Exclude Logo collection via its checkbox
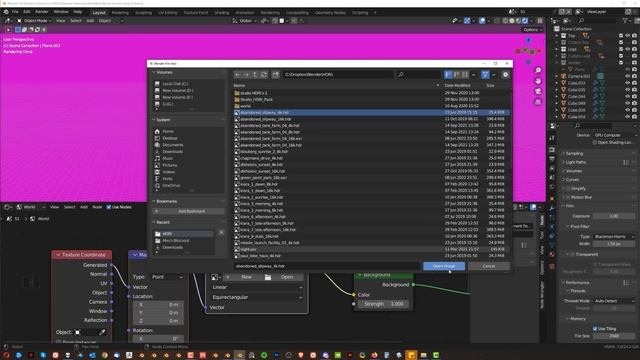 (621, 49)
